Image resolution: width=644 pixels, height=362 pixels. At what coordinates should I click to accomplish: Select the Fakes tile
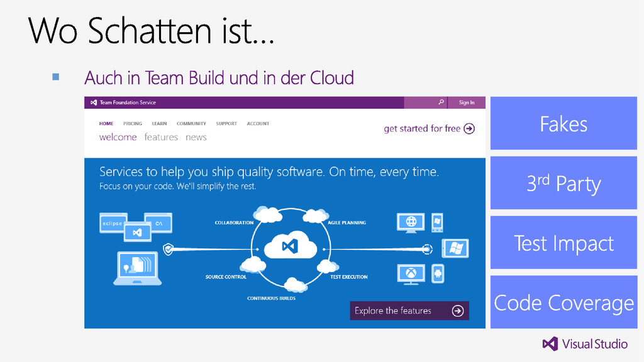tap(563, 123)
